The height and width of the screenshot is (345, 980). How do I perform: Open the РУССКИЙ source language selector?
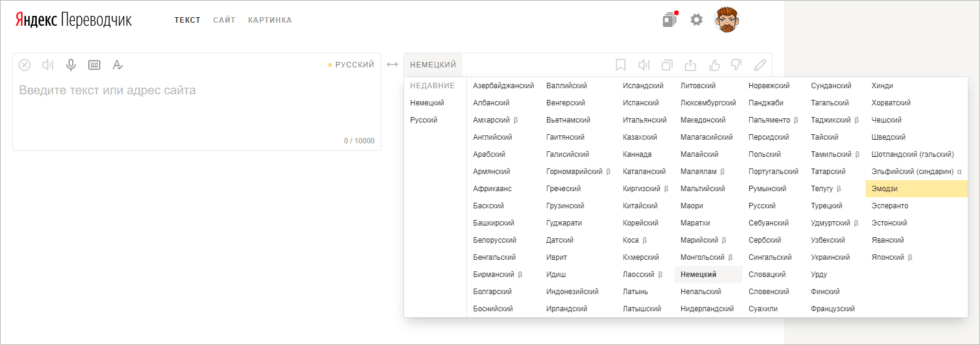pyautogui.click(x=351, y=65)
